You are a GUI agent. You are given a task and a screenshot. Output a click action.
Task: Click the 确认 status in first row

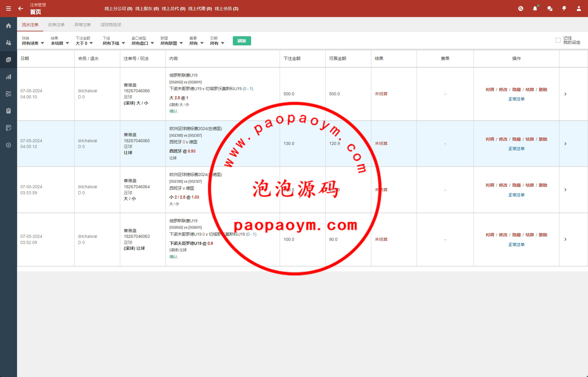click(173, 111)
